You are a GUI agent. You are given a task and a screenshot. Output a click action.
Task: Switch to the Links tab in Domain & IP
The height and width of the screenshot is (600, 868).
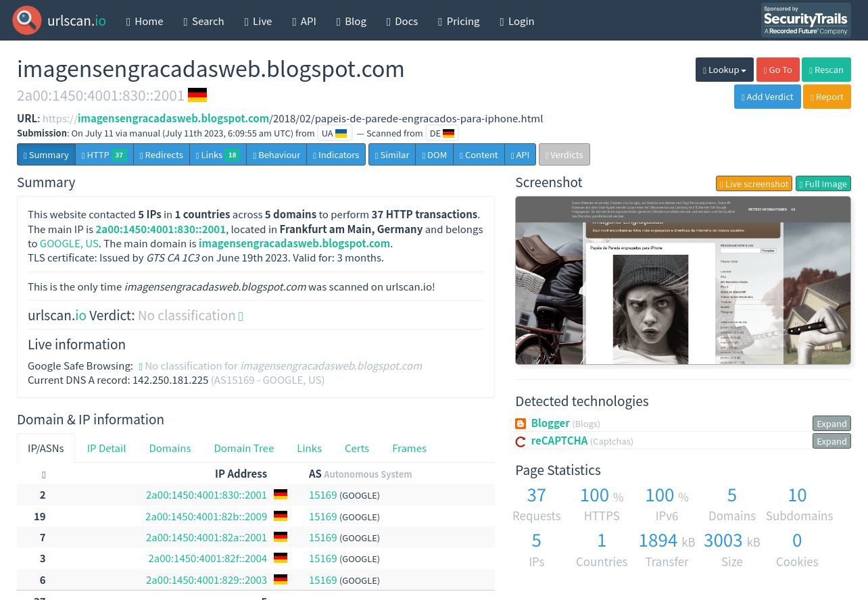309,448
